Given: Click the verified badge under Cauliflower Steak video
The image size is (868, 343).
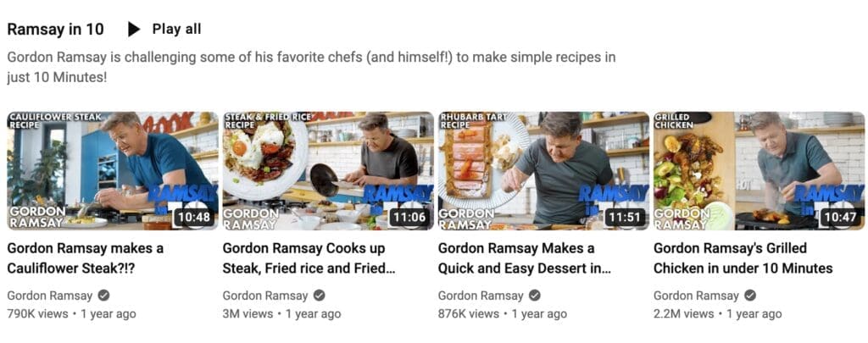Looking at the screenshot, I should coord(103,296).
